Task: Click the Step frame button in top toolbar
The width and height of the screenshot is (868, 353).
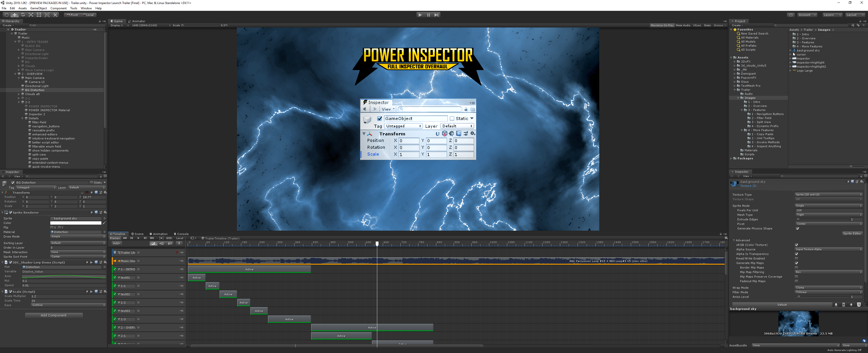Action: coord(436,15)
